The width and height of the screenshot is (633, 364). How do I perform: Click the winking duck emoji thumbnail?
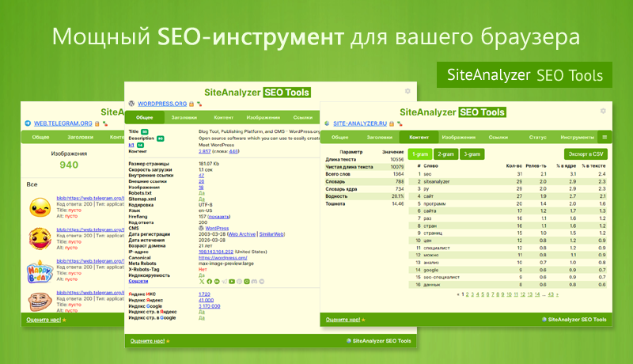(x=40, y=207)
